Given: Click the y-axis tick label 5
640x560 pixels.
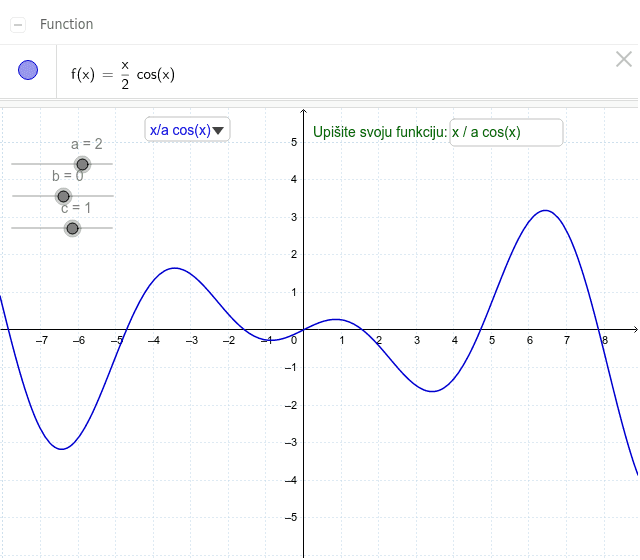Looking at the screenshot, I should point(294,142).
